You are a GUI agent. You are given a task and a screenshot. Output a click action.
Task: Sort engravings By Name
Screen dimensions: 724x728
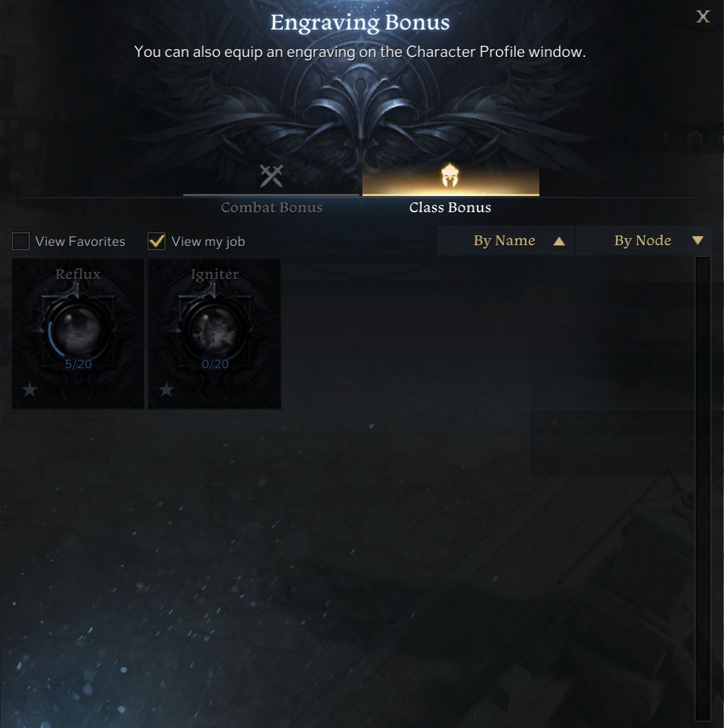[x=506, y=240]
